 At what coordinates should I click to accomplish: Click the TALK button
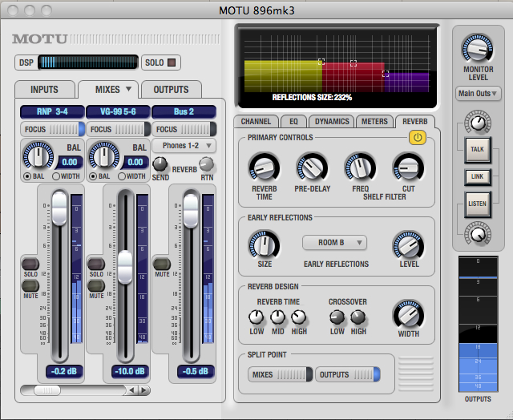pos(478,150)
